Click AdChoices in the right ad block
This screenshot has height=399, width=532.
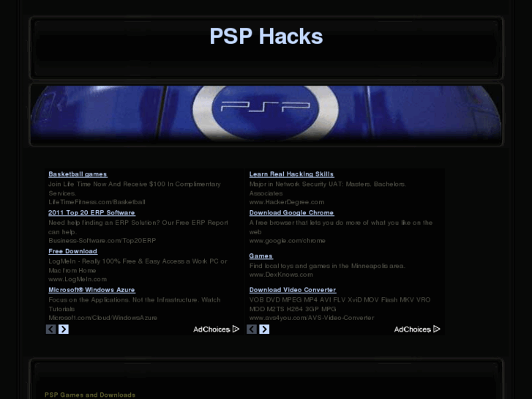(x=417, y=329)
